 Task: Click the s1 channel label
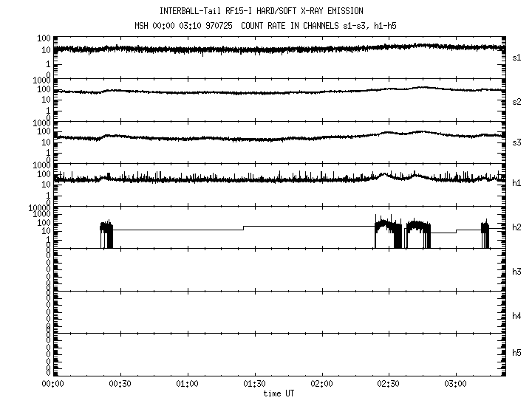click(x=516, y=57)
